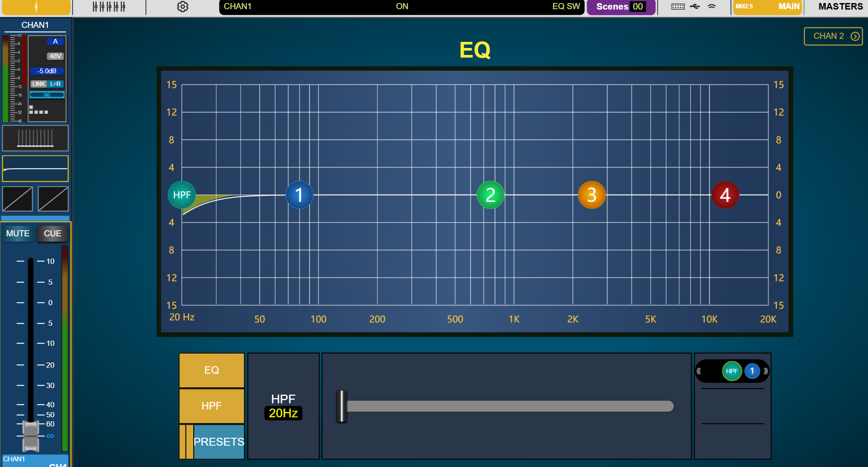Select EQ band 4 node on graph
This screenshot has height=467, width=868.
tap(725, 195)
